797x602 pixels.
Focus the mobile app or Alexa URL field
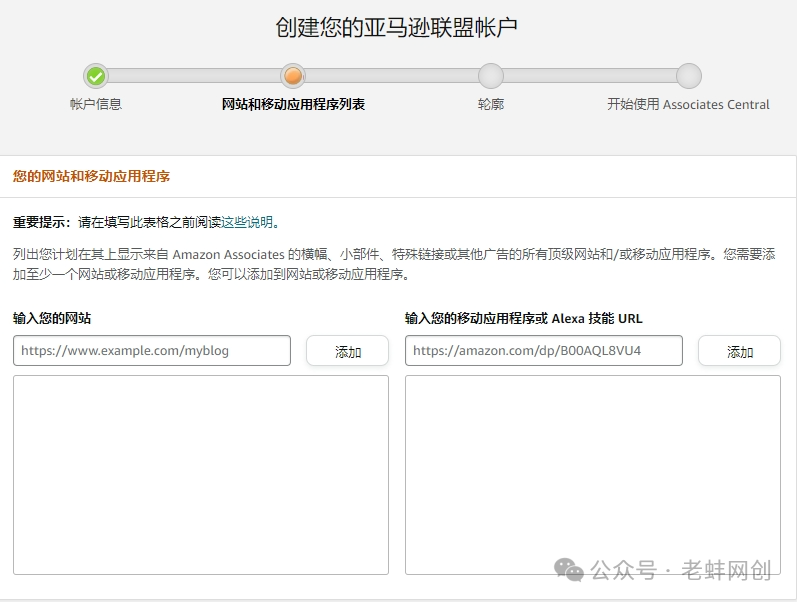point(544,350)
